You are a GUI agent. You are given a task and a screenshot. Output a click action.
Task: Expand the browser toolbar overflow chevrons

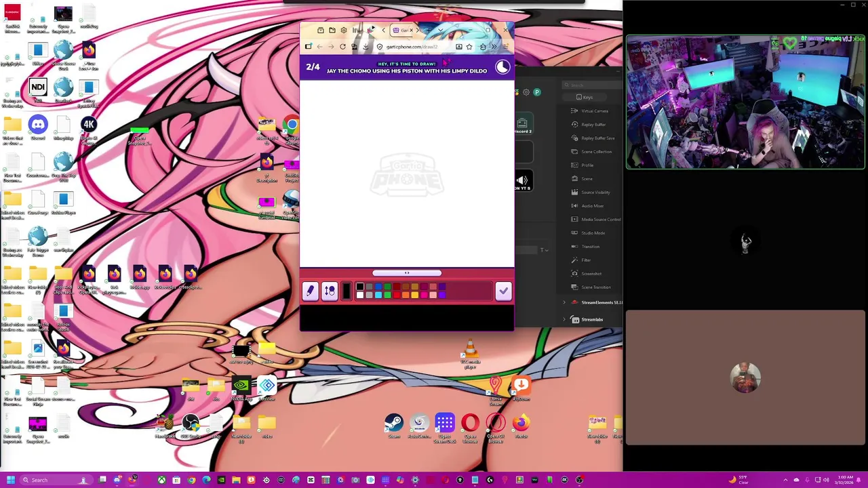pos(494,47)
